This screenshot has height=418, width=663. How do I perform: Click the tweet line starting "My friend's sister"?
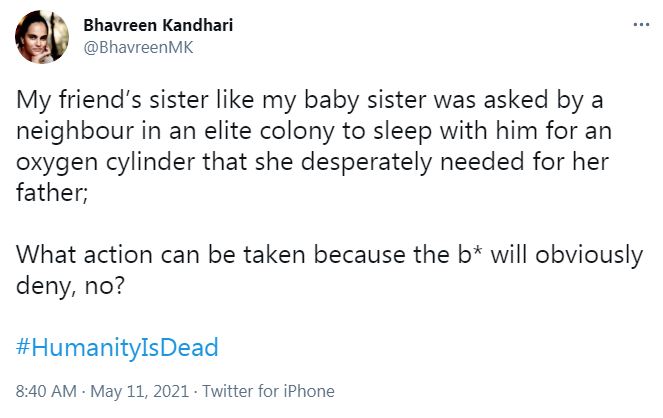[310, 101]
